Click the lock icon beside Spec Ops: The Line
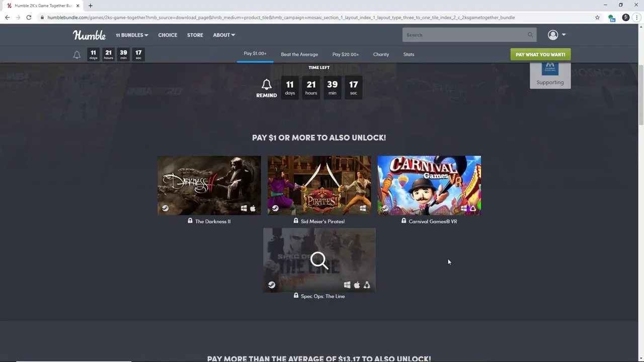Image resolution: width=644 pixels, height=362 pixels. click(296, 296)
